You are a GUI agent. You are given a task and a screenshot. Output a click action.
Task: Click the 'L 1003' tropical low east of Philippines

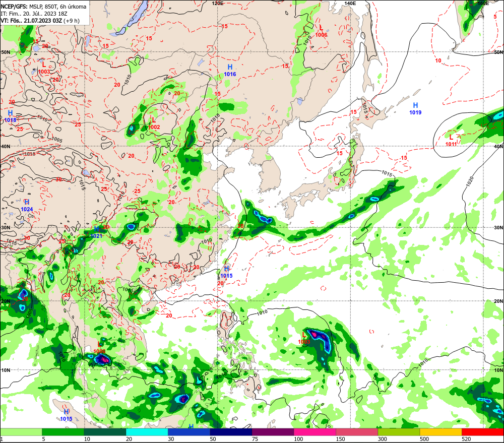pos(304,338)
